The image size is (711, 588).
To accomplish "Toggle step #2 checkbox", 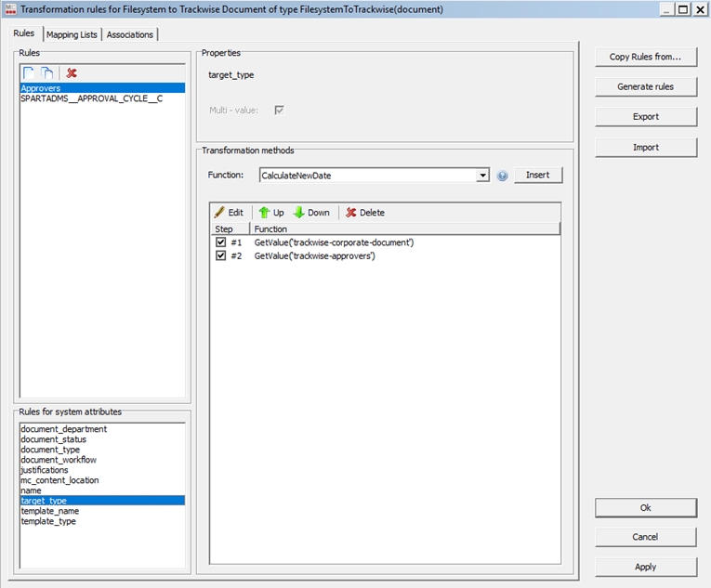I will point(221,255).
